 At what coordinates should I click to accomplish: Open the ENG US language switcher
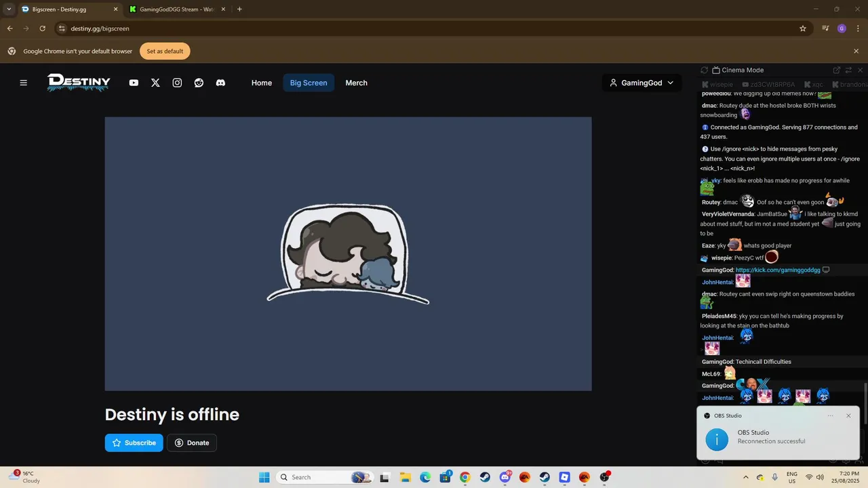tap(792, 477)
